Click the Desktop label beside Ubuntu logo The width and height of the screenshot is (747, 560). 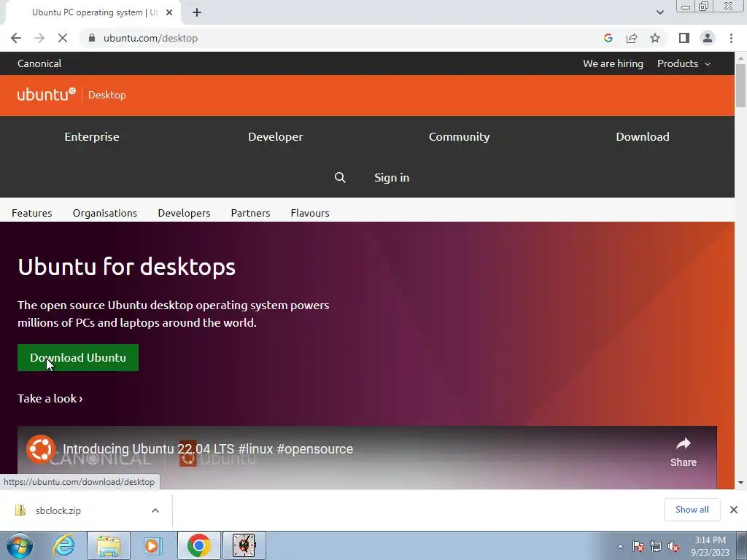tap(107, 95)
